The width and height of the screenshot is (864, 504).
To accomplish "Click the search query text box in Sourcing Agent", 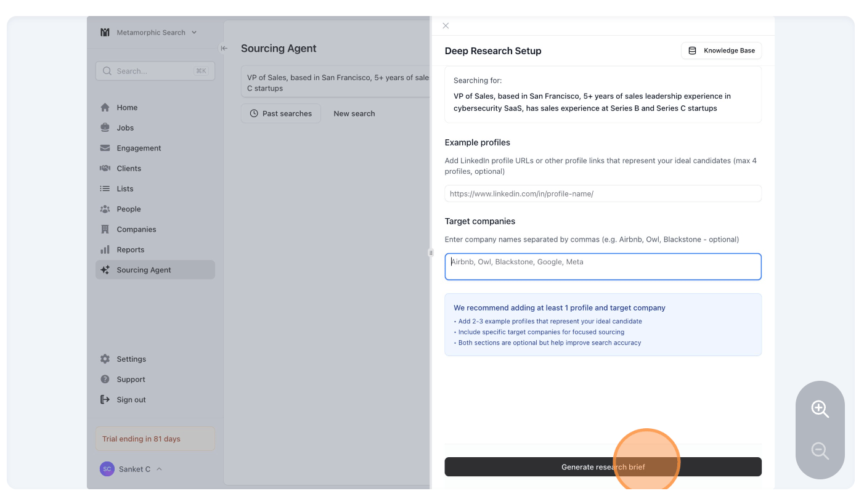I will click(x=335, y=81).
